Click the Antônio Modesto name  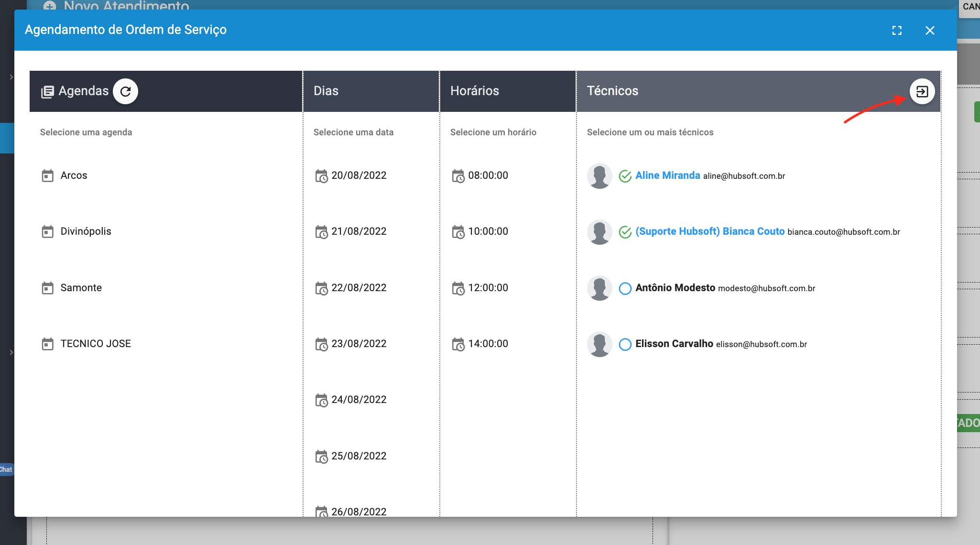coord(675,288)
